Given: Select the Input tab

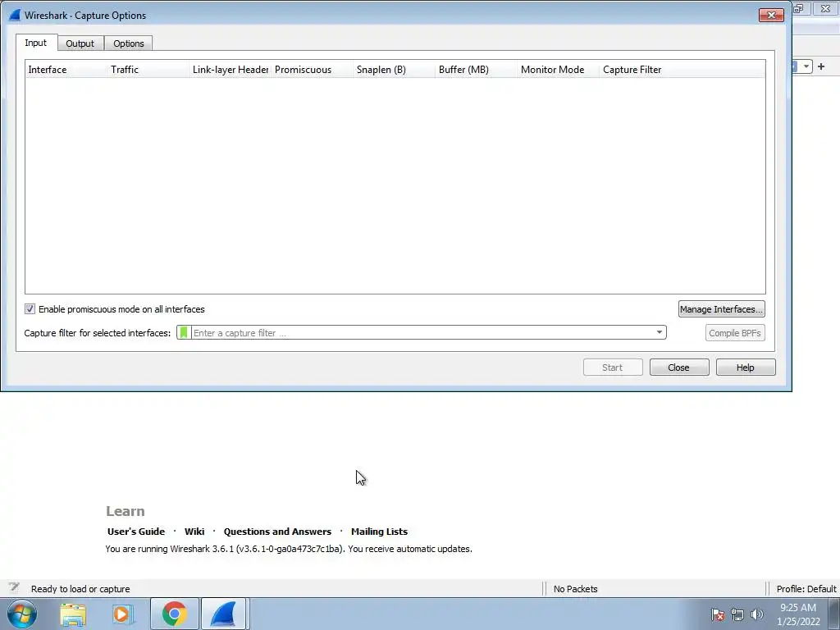Looking at the screenshot, I should [x=36, y=43].
